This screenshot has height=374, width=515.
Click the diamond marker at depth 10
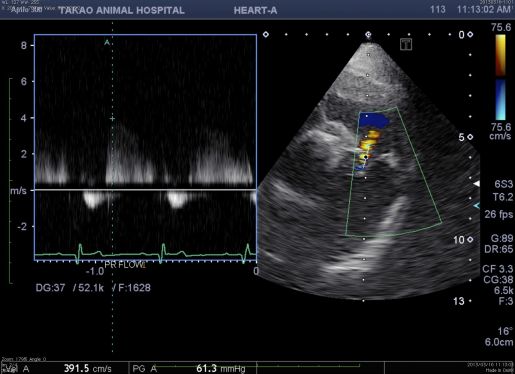[470, 239]
